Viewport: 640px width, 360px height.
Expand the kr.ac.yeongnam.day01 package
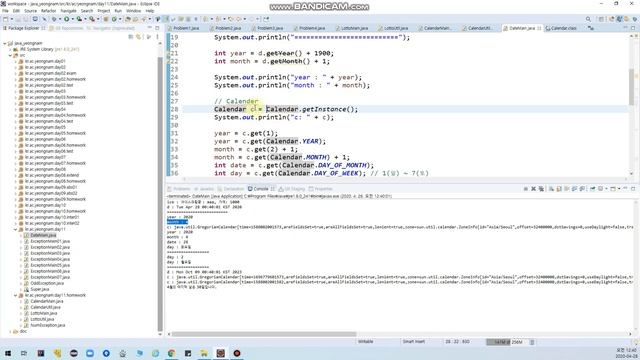point(16,61)
